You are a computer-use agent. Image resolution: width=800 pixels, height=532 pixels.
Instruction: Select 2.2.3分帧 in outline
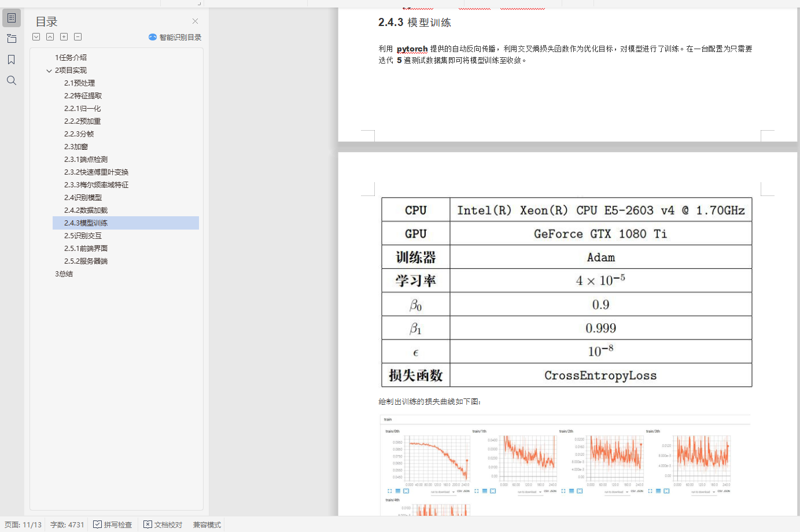pyautogui.click(x=79, y=134)
